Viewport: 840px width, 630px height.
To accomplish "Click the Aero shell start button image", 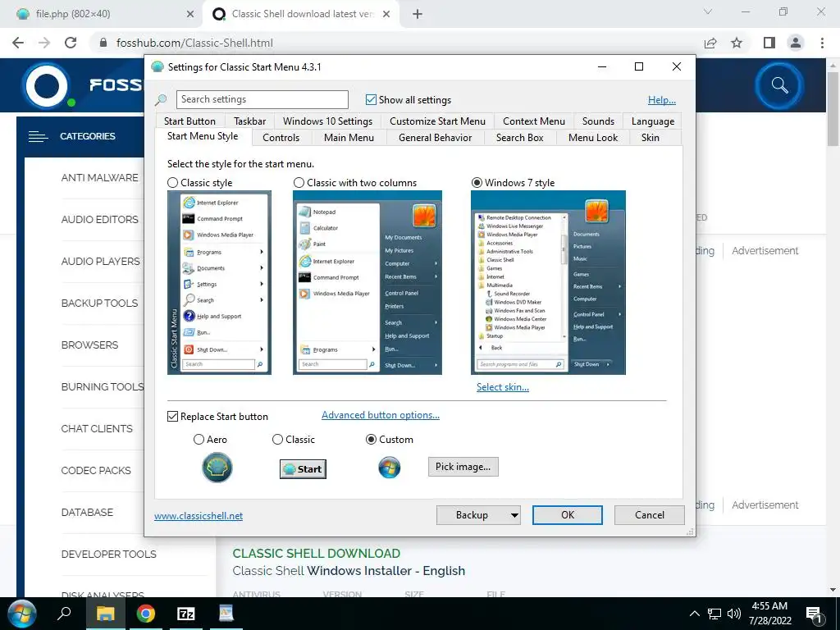I will [x=217, y=467].
